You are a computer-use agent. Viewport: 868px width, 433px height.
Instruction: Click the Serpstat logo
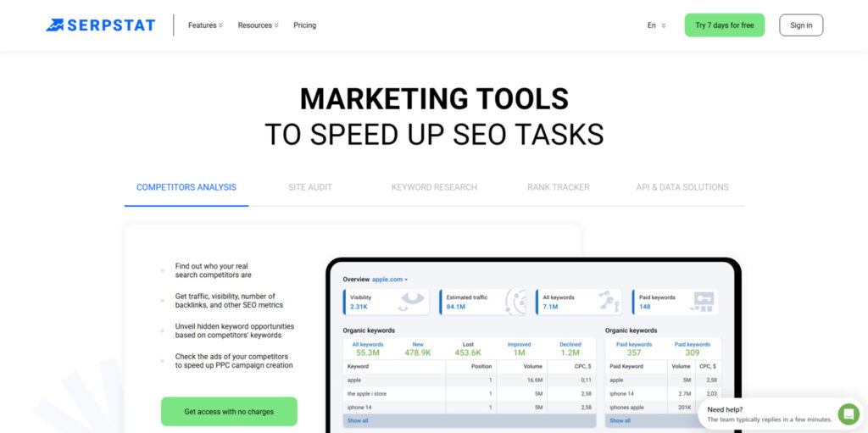100,25
